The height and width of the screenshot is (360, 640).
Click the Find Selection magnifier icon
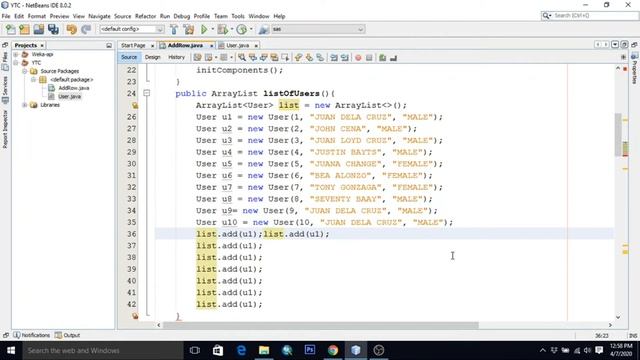coord(242,58)
